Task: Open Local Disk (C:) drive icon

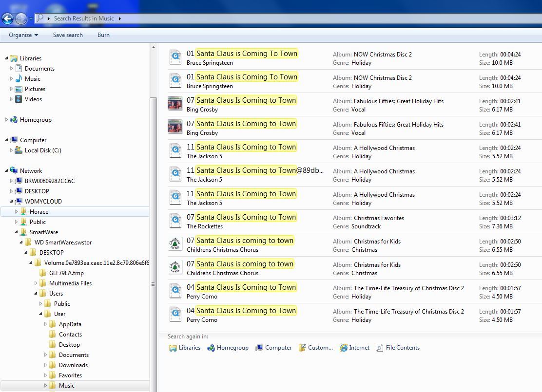Action: tap(19, 150)
